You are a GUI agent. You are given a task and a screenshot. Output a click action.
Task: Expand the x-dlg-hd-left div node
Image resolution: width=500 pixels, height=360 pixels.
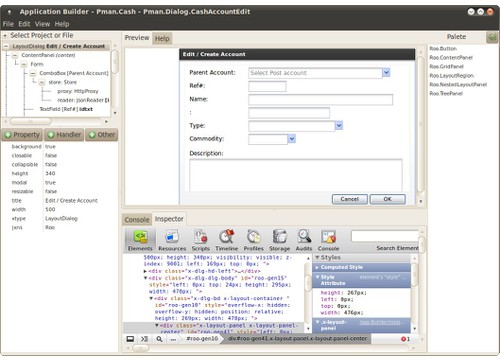coord(145,271)
